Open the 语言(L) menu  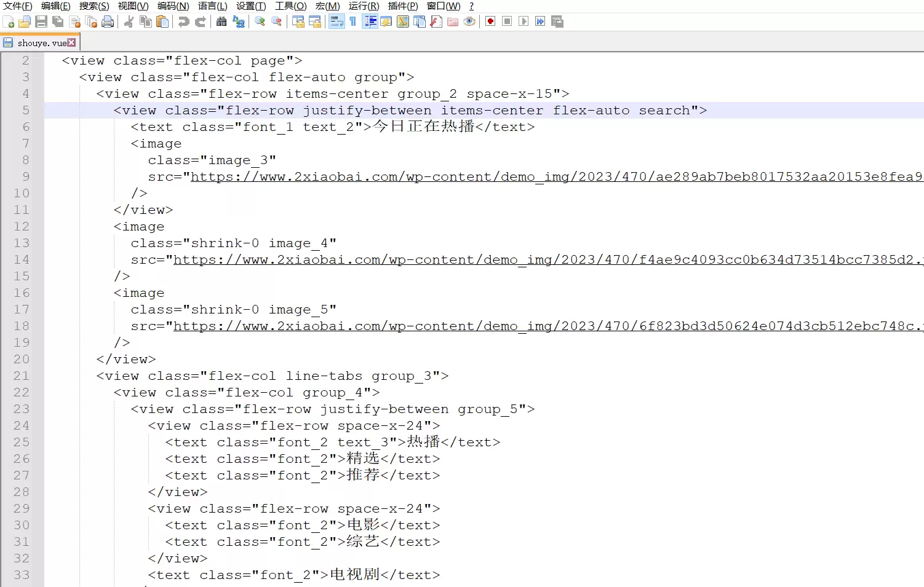(213, 6)
